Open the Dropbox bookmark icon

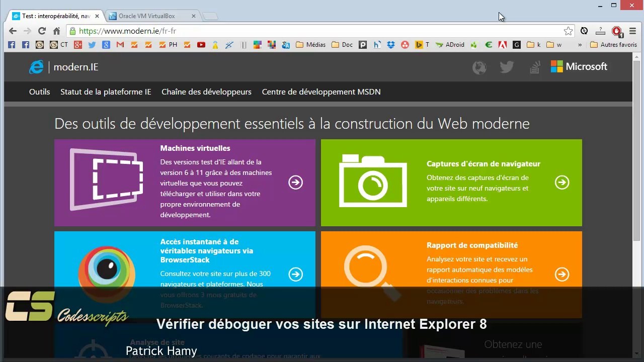click(x=391, y=45)
